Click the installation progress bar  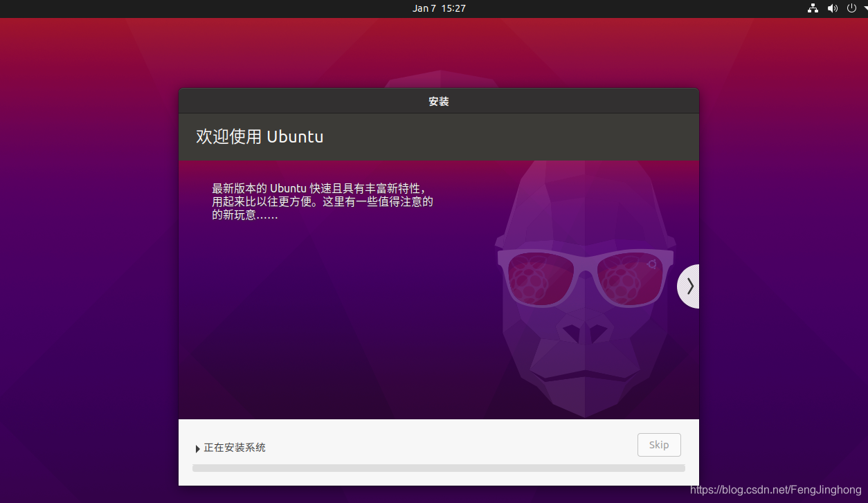[x=438, y=468]
